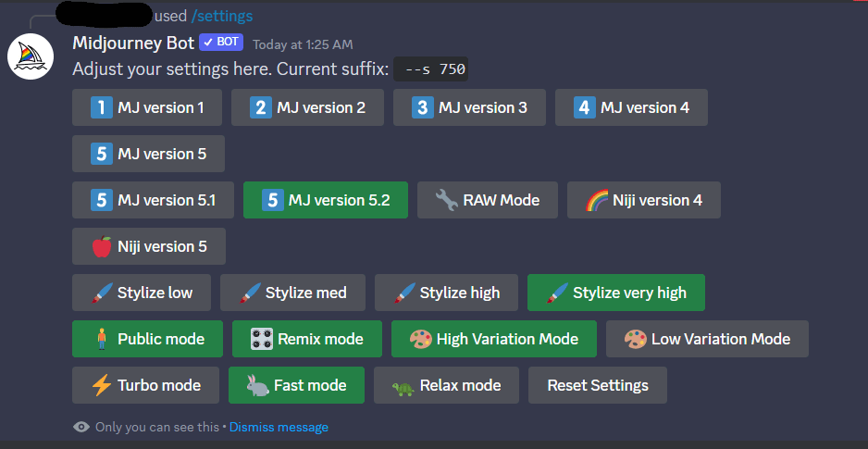Set Stylize low

pos(142,293)
